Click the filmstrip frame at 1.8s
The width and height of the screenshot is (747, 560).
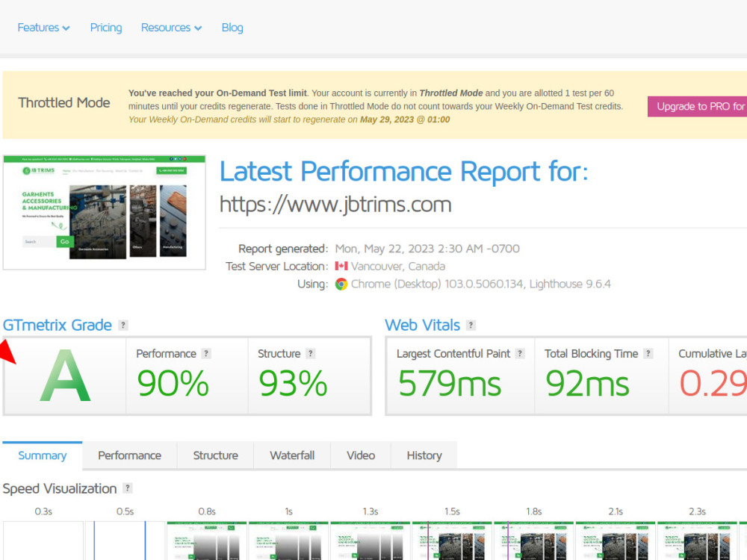[533, 541]
